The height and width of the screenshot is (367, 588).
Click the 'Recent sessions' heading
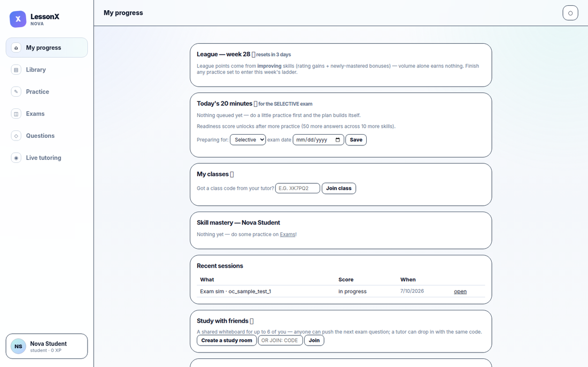pyautogui.click(x=220, y=266)
